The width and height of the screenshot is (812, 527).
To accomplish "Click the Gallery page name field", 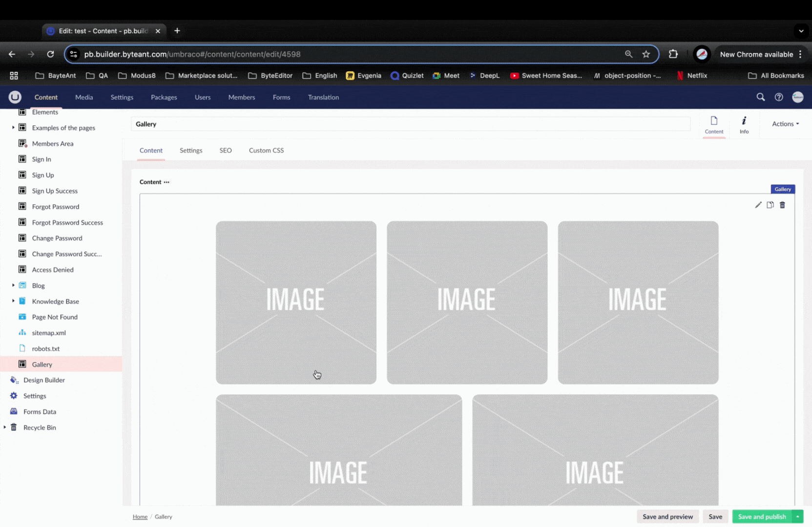I will (x=410, y=124).
